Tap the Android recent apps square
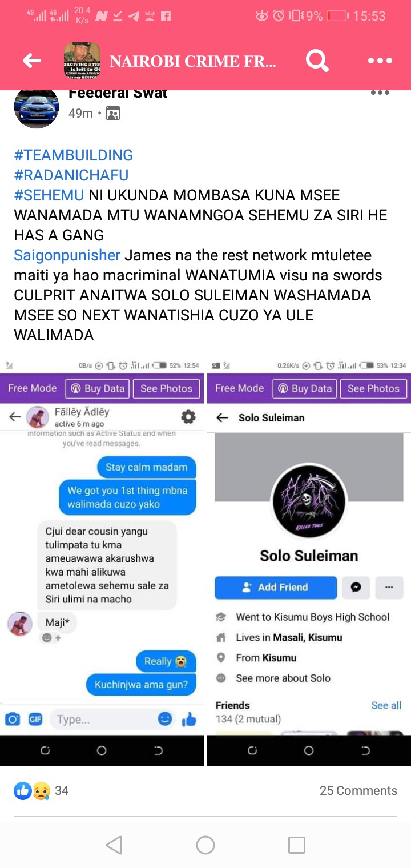411x868 pixels. click(x=297, y=845)
